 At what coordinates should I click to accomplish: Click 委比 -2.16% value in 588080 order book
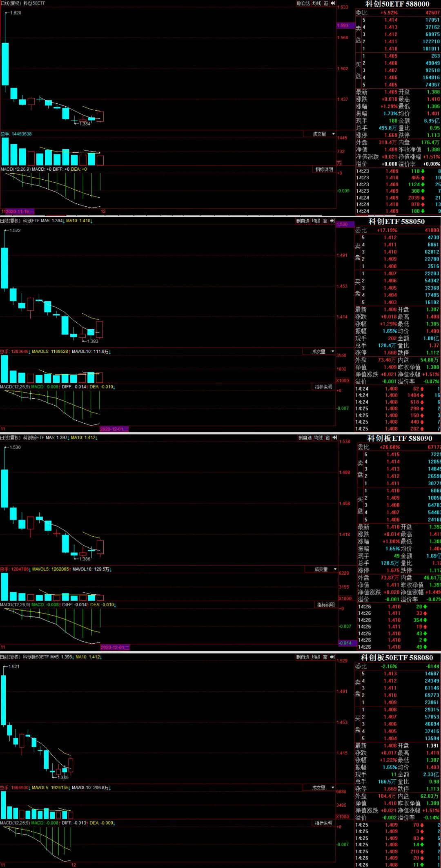pyautogui.click(x=389, y=666)
